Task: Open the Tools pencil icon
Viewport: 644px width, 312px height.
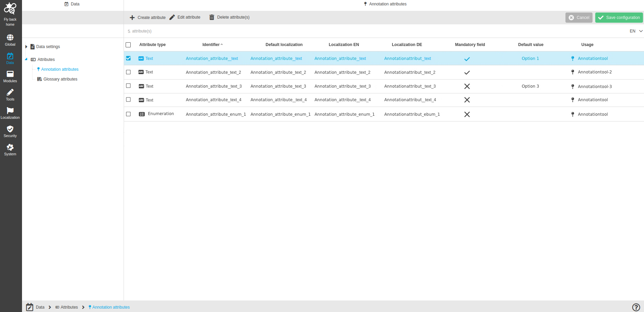Action: (x=10, y=92)
